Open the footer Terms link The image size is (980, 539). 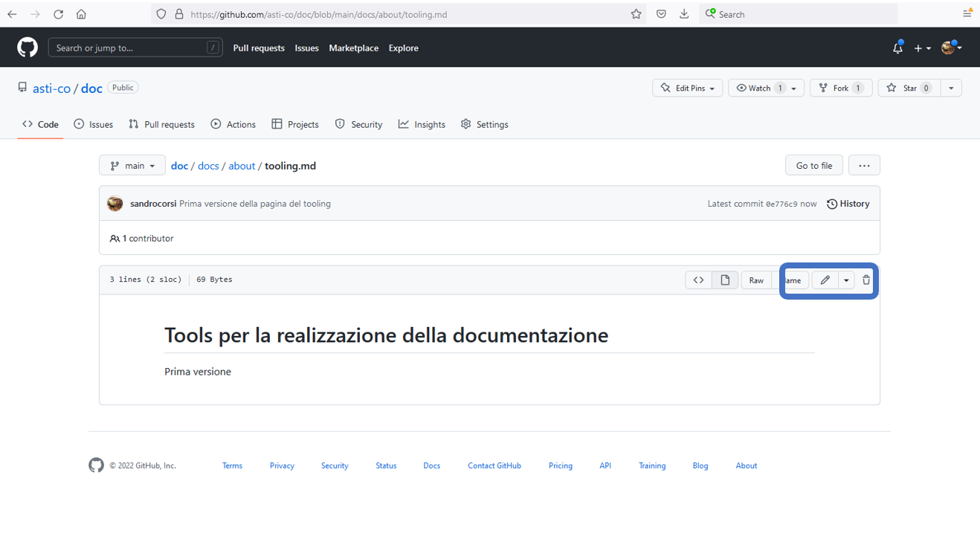click(x=232, y=465)
